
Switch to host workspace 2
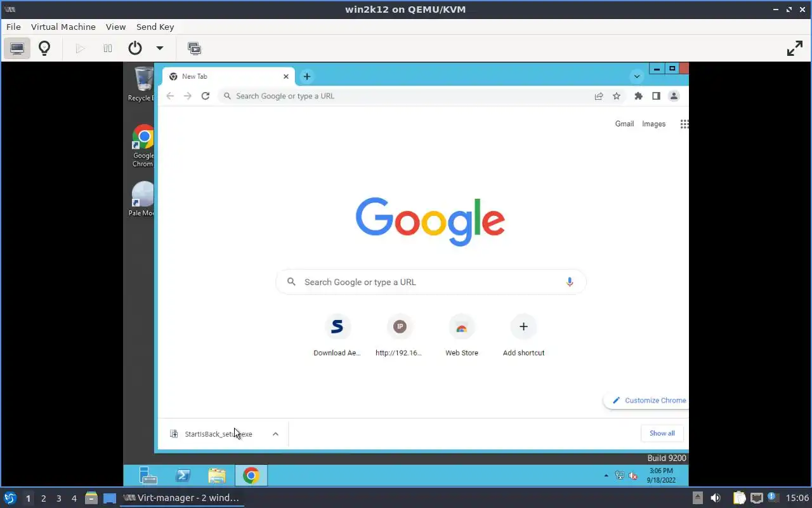tap(43, 498)
